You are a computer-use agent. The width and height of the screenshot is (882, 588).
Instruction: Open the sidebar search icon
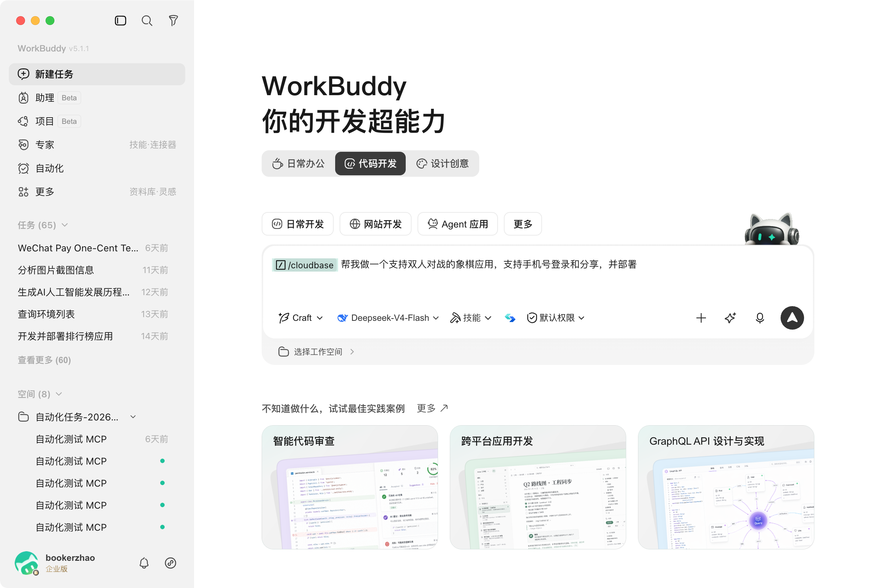[x=147, y=21]
